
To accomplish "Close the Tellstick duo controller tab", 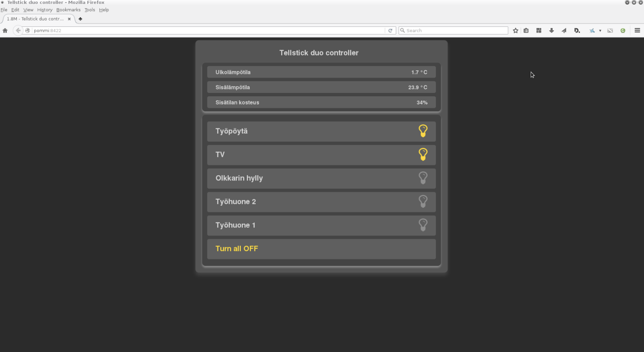I will click(x=69, y=19).
